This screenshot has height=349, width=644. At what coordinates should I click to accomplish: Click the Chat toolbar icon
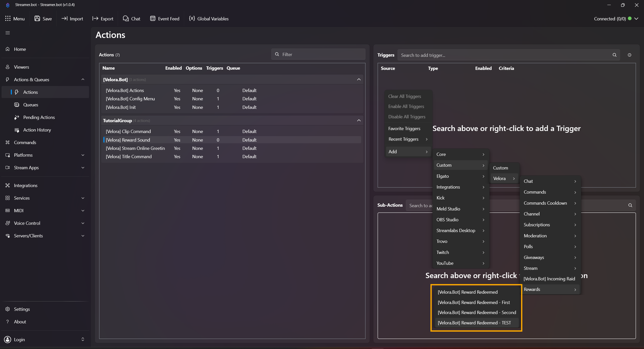[126, 19]
